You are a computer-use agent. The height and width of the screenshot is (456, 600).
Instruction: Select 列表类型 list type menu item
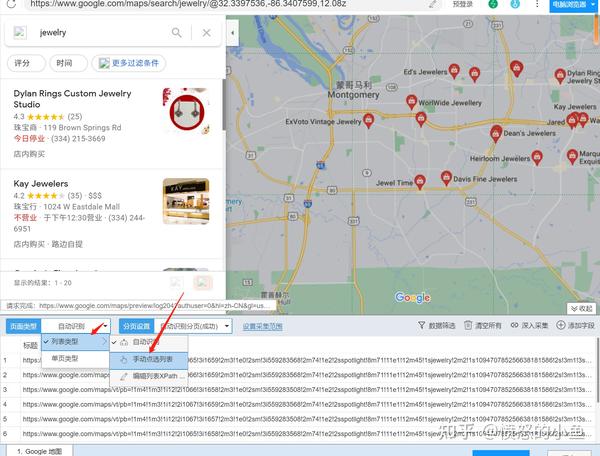click(75, 342)
